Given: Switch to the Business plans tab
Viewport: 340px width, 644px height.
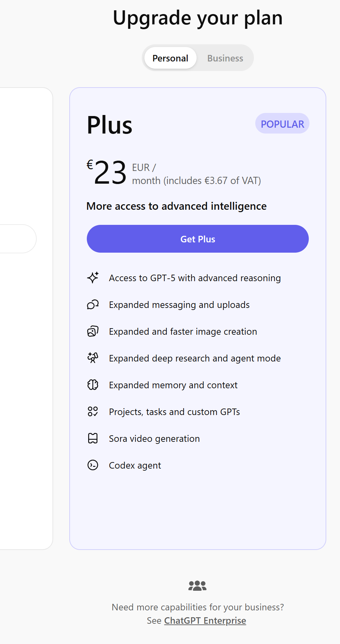Looking at the screenshot, I should [225, 58].
